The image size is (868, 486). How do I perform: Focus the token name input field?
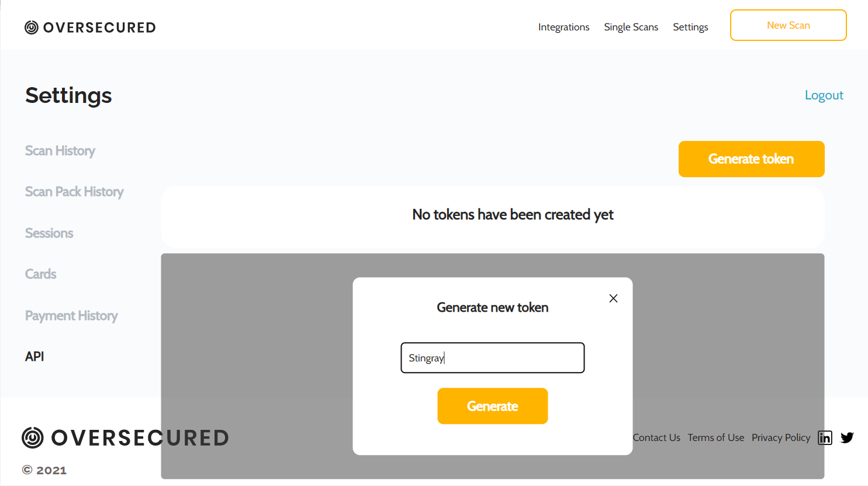click(x=492, y=358)
